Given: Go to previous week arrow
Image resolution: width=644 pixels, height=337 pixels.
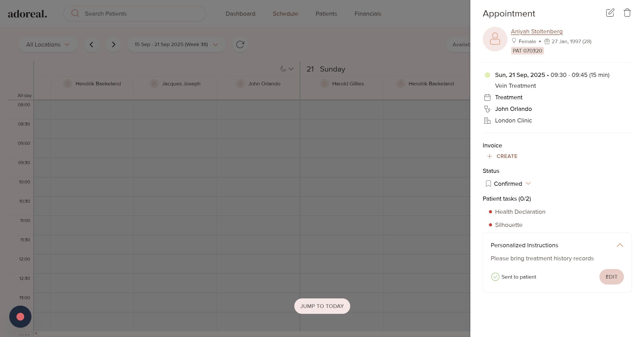Looking at the screenshot, I should point(91,45).
